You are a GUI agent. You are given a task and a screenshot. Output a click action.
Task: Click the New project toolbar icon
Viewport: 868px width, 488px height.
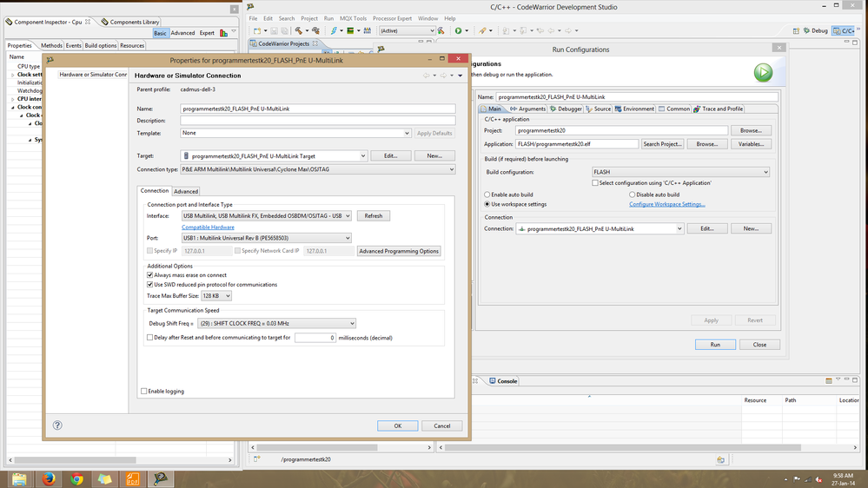(257, 31)
